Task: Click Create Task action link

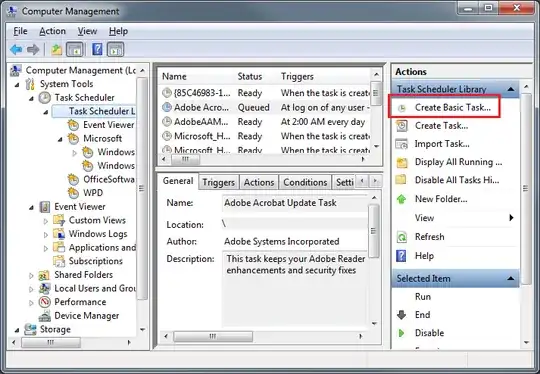Action: (442, 126)
